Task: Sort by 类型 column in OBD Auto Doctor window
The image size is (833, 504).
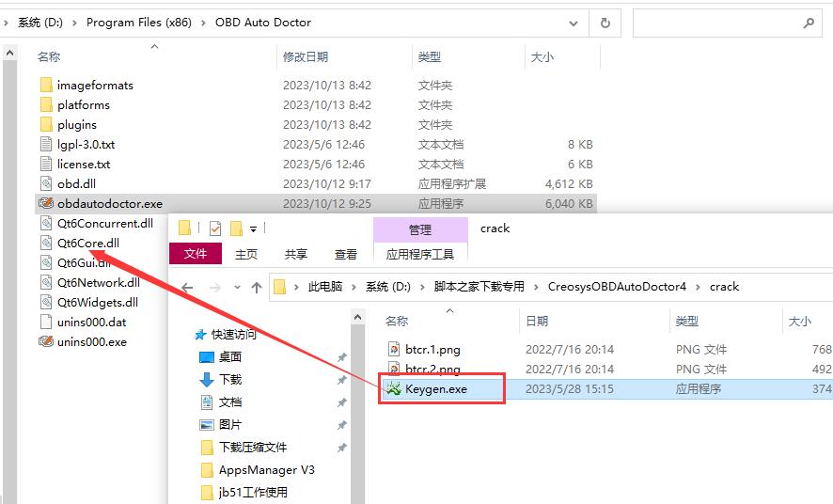Action: tap(430, 56)
